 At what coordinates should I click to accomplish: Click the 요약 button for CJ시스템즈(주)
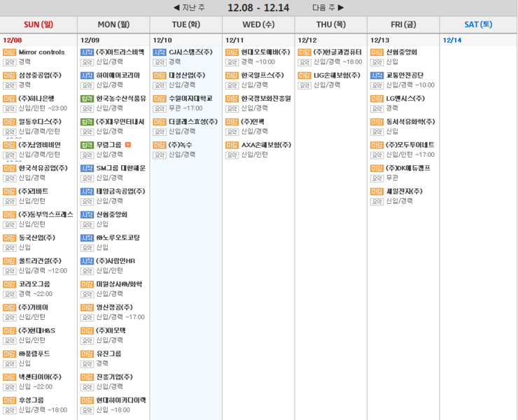tap(159, 62)
